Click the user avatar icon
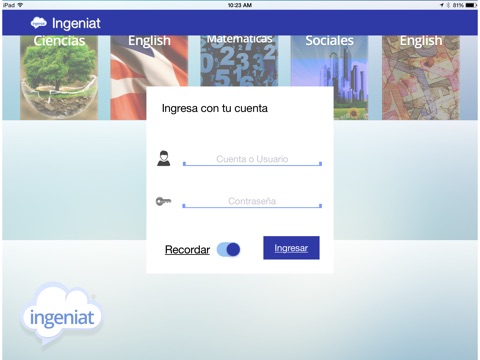Image resolution: width=480 pixels, height=360 pixels. pyautogui.click(x=164, y=158)
